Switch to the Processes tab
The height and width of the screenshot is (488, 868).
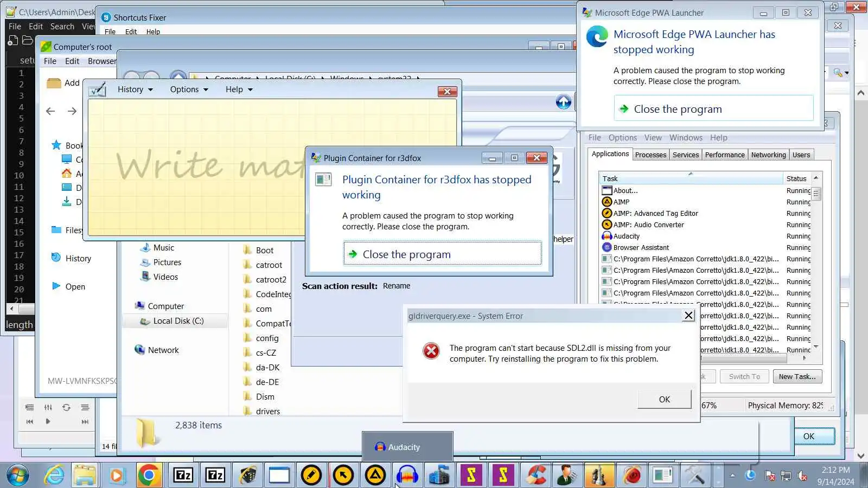650,155
